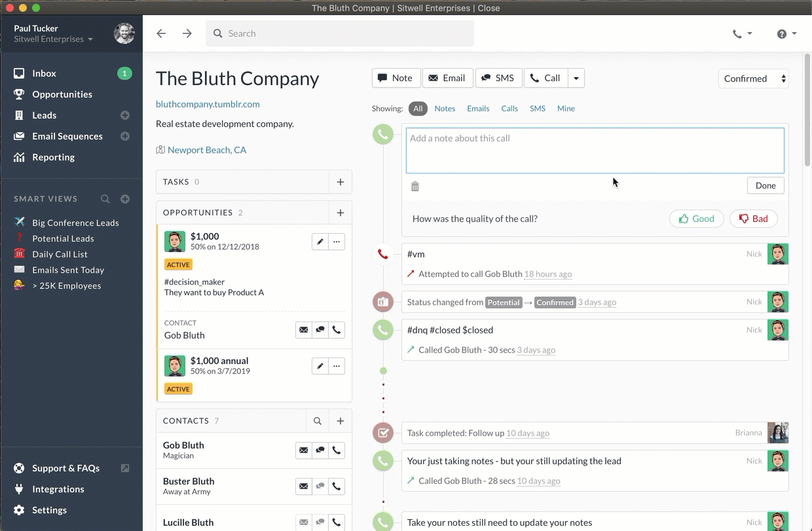Add a new lead with plus icon
The height and width of the screenshot is (531, 812).
[125, 115]
